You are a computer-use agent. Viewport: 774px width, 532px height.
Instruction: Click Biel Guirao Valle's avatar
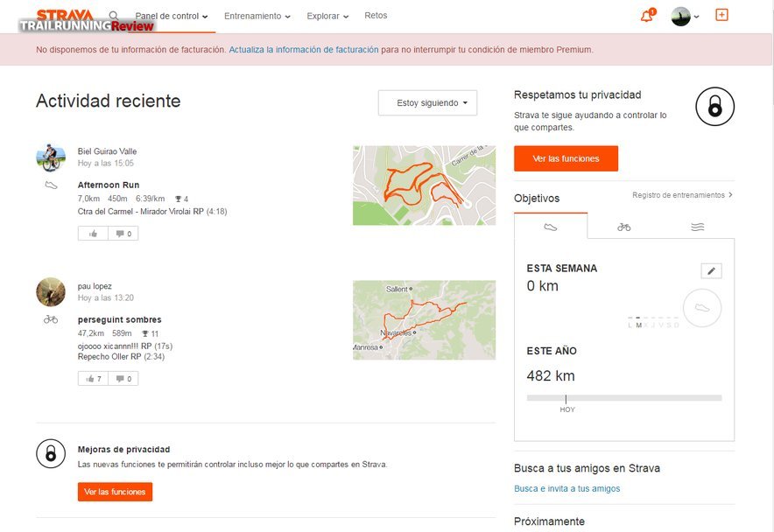click(51, 157)
